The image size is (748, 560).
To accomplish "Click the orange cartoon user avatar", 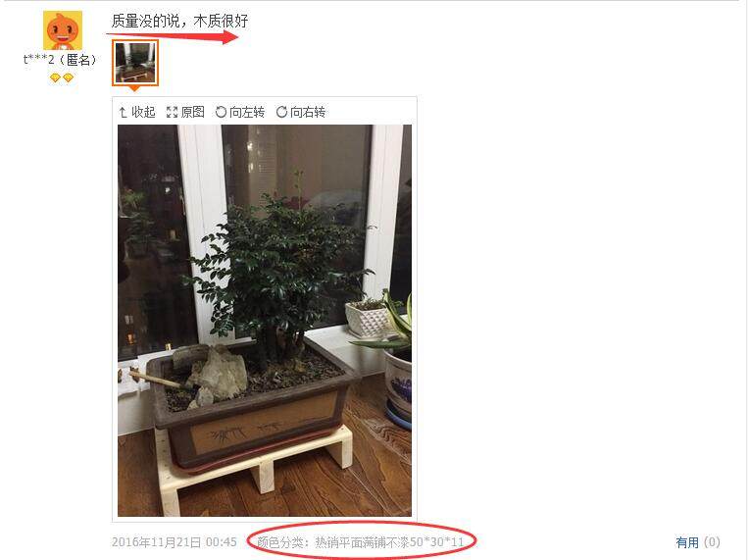I will 63,30.
